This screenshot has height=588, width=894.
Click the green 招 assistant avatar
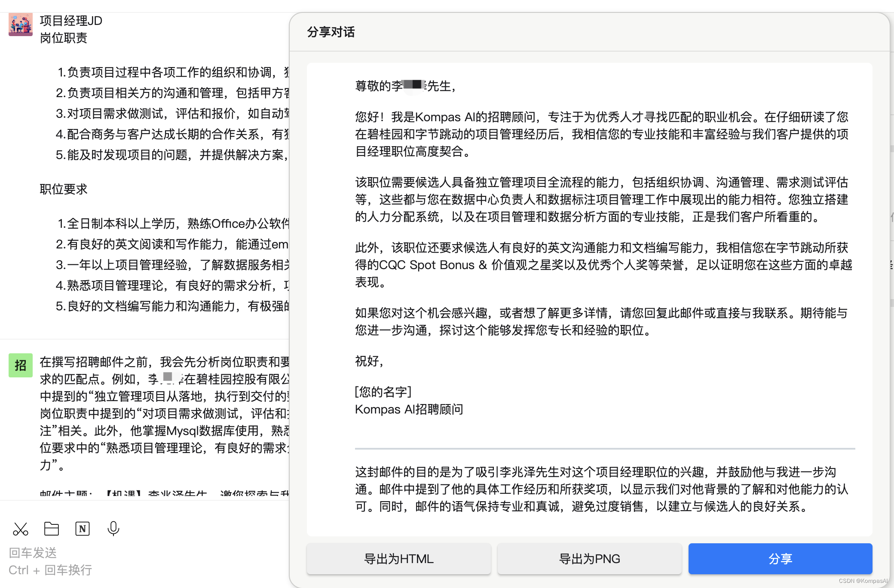click(x=20, y=365)
